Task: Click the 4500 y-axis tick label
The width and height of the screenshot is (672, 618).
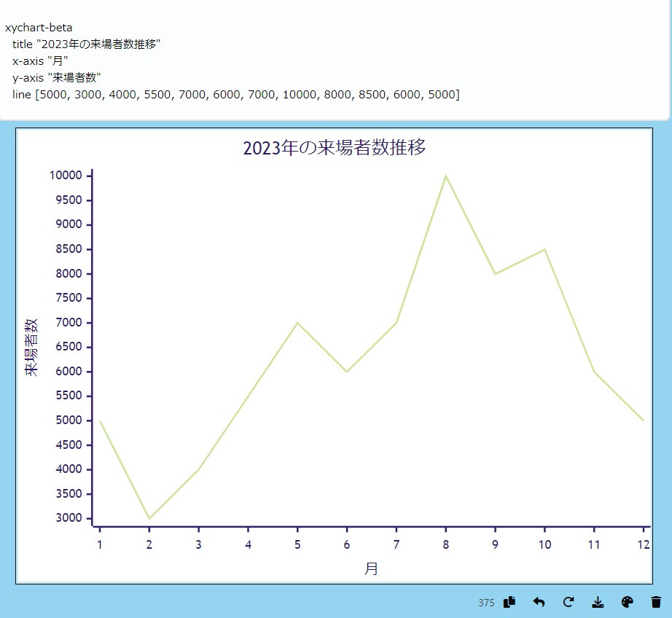Action: tap(69, 445)
